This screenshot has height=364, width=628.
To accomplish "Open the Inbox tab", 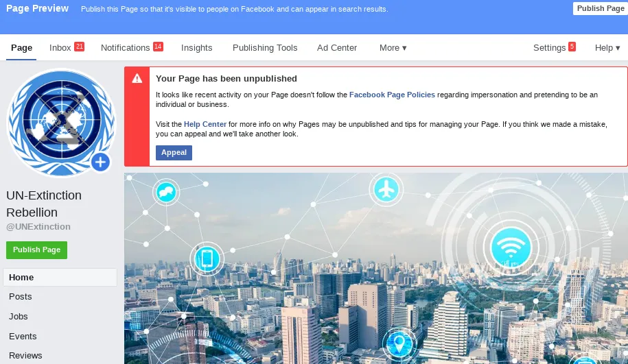I will [x=60, y=47].
